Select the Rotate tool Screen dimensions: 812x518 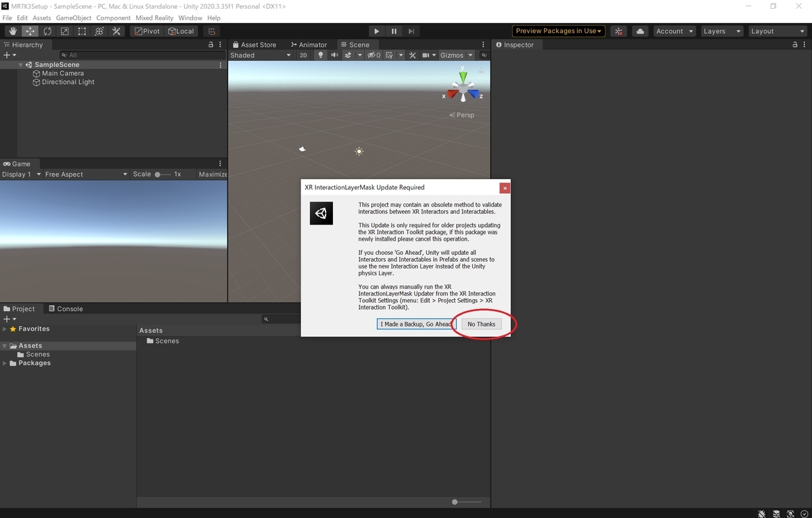point(47,31)
